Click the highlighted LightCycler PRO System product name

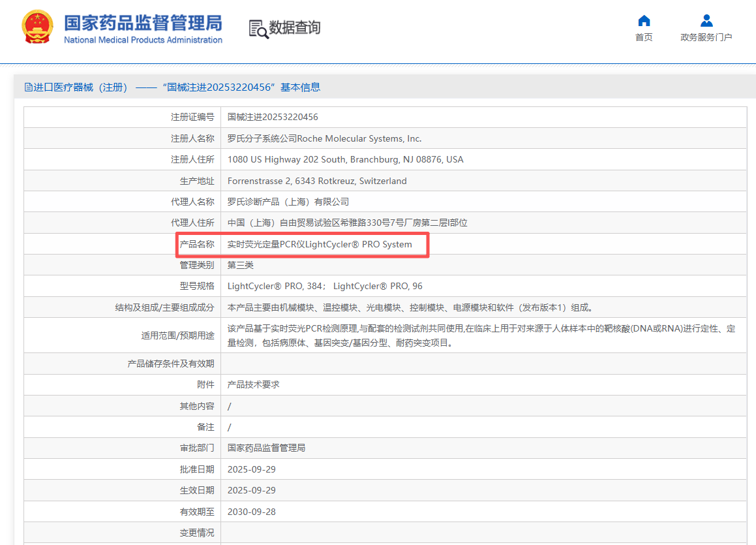pos(320,245)
